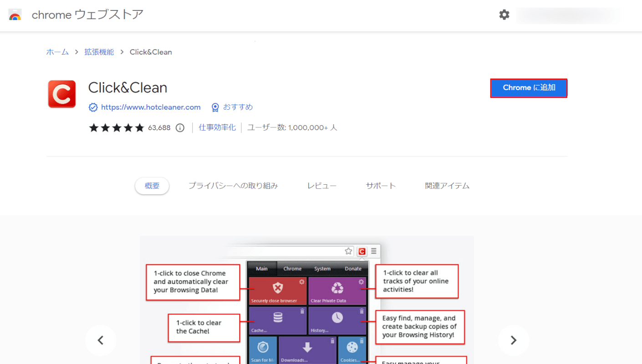Click the Chrome Web Store rainbow logo
This screenshot has width=642, height=364.
(15, 15)
